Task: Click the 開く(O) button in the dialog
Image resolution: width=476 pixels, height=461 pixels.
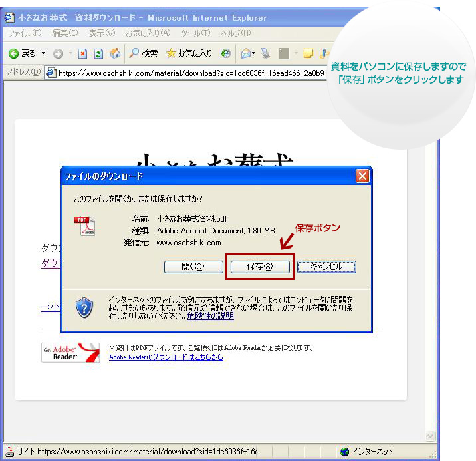Action: 193,267
